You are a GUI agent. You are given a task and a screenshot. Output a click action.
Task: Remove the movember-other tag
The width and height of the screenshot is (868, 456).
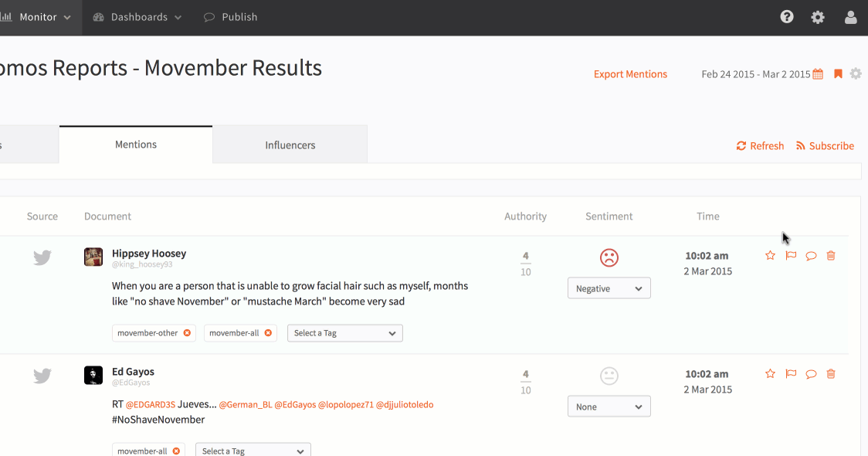click(187, 333)
